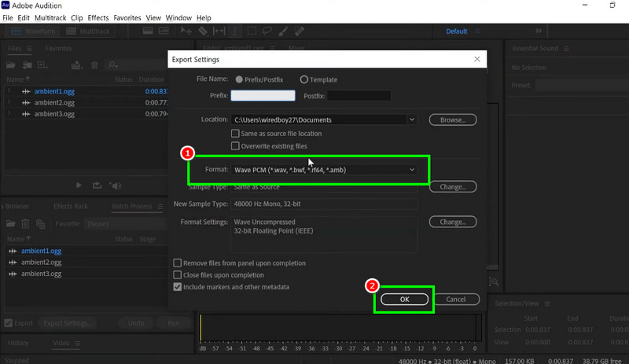Viewport: 629px width, 364px height.
Task: Open the Default workspace menu
Action: 457,31
